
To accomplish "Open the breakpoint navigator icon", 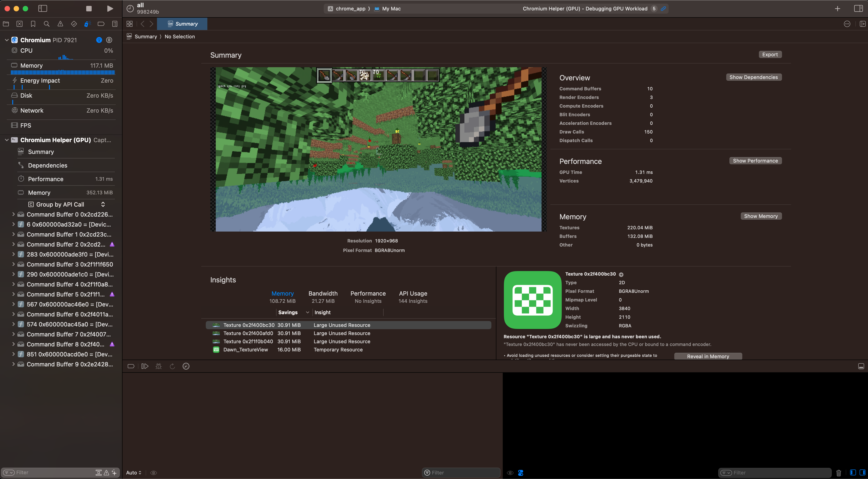I will coord(101,24).
